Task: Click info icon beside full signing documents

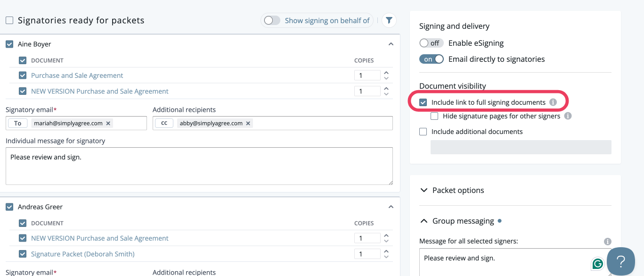Action: (x=553, y=102)
